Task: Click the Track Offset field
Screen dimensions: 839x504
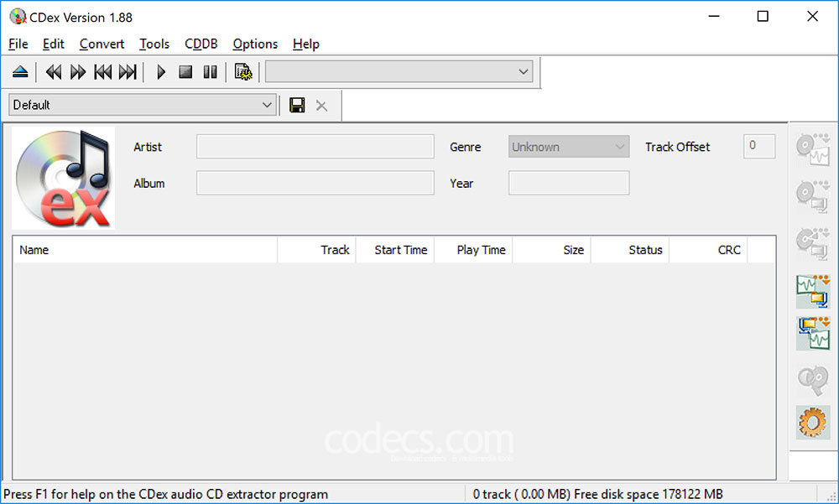Action: [759, 146]
